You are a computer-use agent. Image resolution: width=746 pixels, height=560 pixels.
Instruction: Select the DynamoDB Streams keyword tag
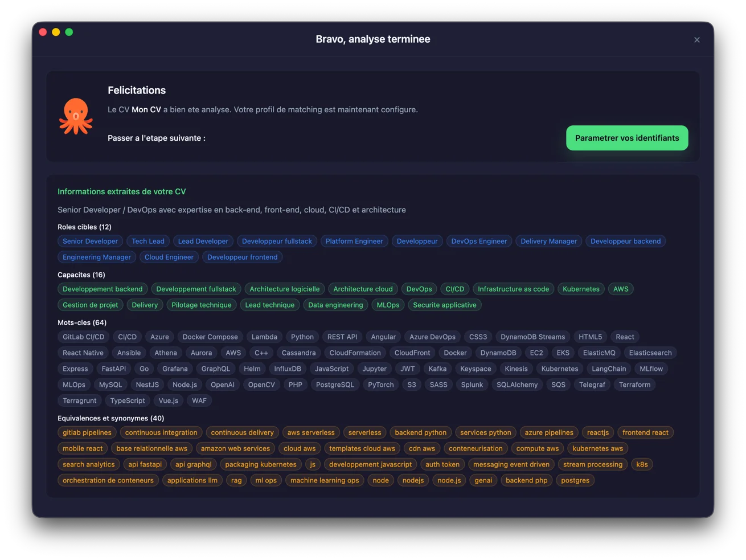point(532,337)
